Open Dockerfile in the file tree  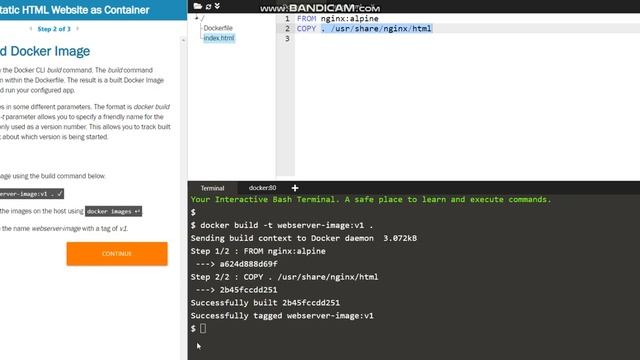coord(218,28)
